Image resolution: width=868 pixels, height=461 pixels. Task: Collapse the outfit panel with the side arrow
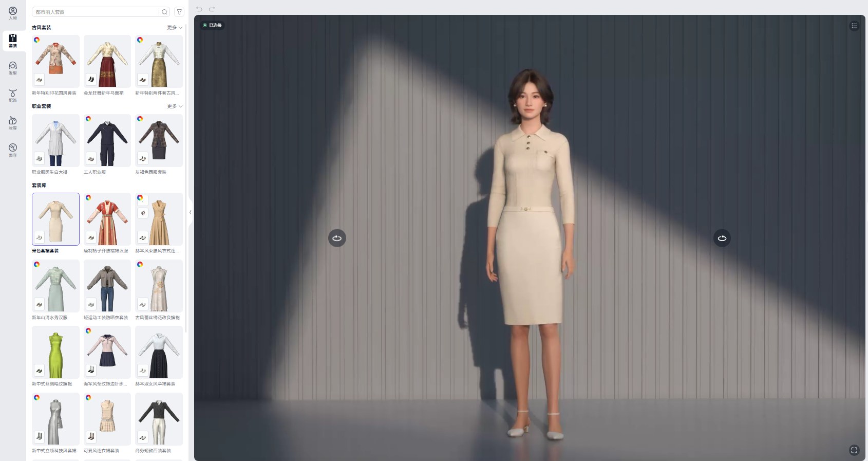(x=191, y=212)
